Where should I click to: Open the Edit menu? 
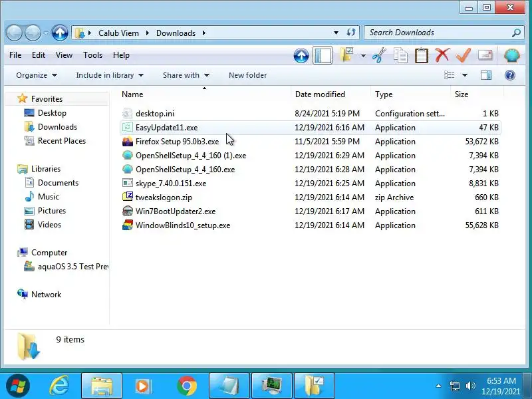click(39, 55)
